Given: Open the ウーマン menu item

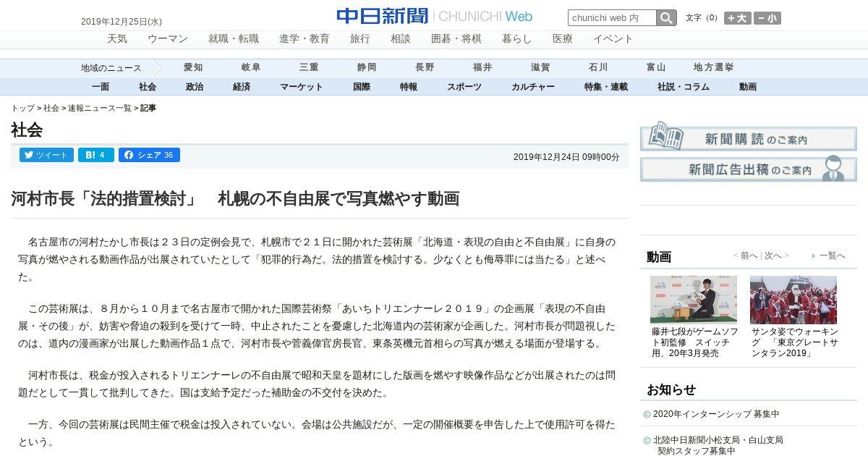Looking at the screenshot, I should [168, 38].
